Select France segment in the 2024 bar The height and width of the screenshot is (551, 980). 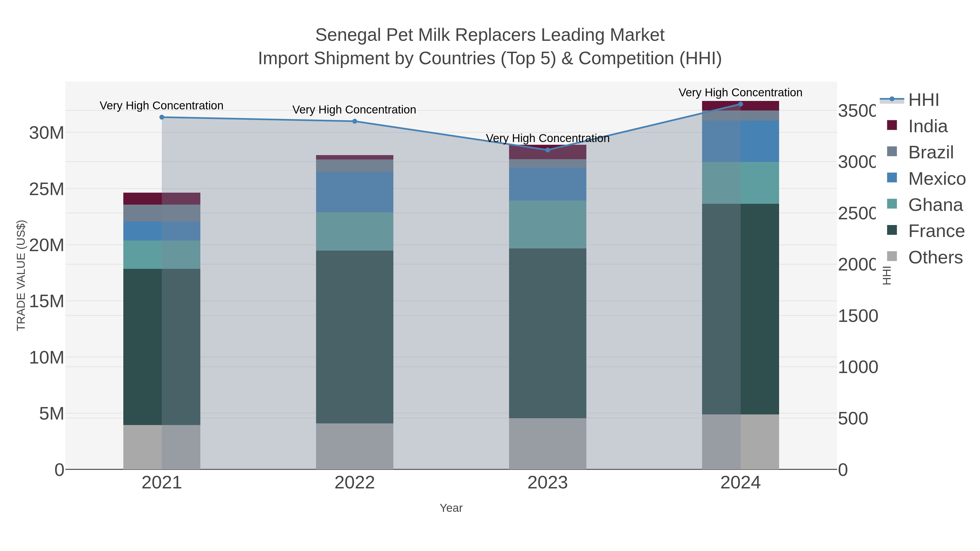pyautogui.click(x=740, y=309)
